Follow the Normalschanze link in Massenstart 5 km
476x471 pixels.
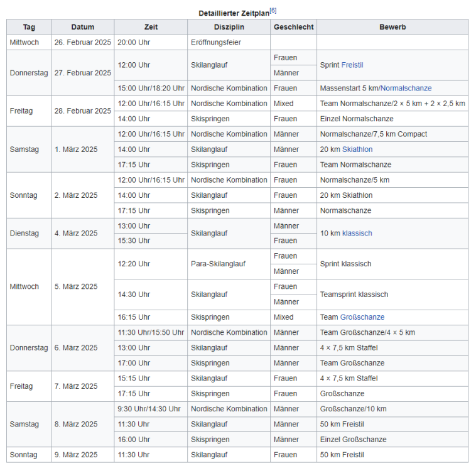(406, 89)
